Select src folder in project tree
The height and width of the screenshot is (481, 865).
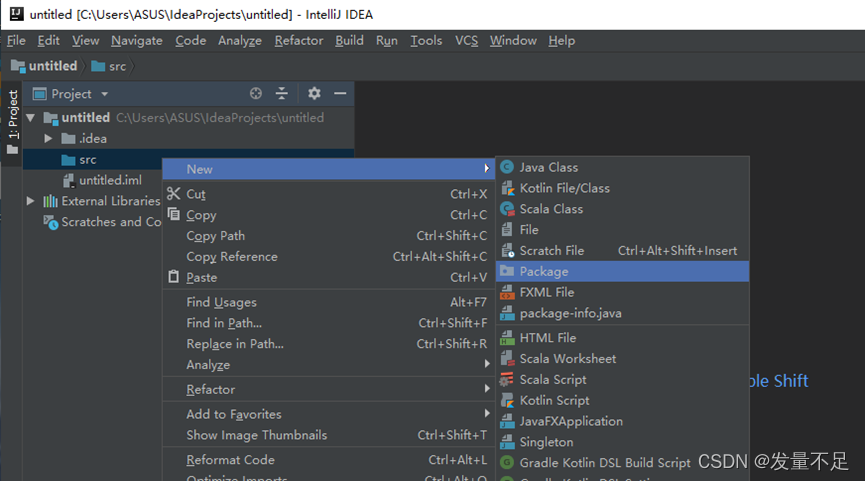[88, 160]
